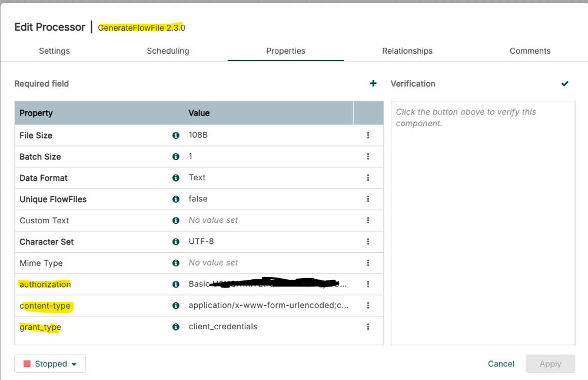
Task: Select the Character Set property name
Action: pyautogui.click(x=46, y=242)
